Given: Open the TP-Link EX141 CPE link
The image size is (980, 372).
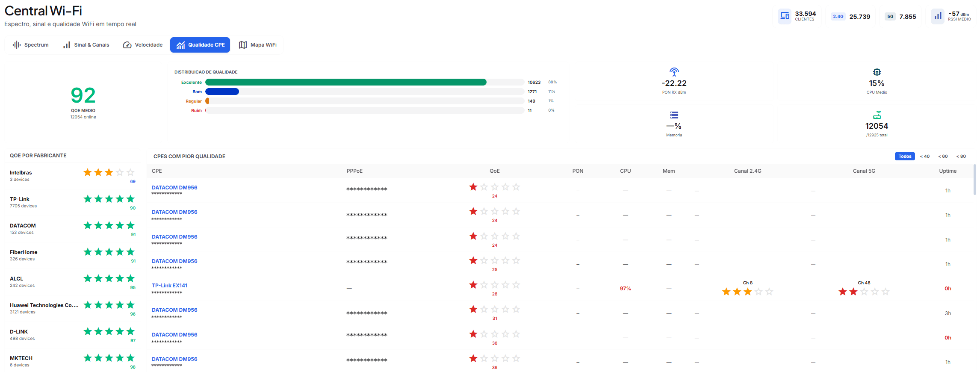Looking at the screenshot, I should tap(169, 286).
